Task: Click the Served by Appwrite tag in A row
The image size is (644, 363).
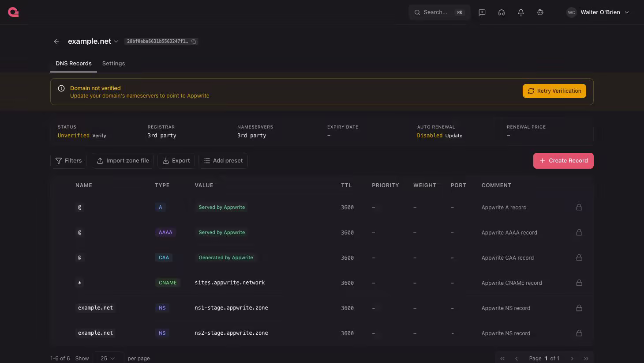Action: 221,207
